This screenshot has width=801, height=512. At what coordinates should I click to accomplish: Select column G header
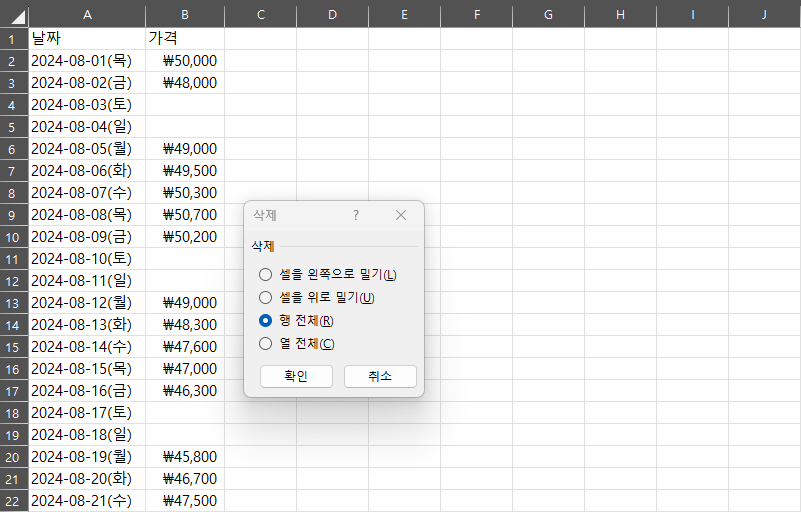click(549, 15)
